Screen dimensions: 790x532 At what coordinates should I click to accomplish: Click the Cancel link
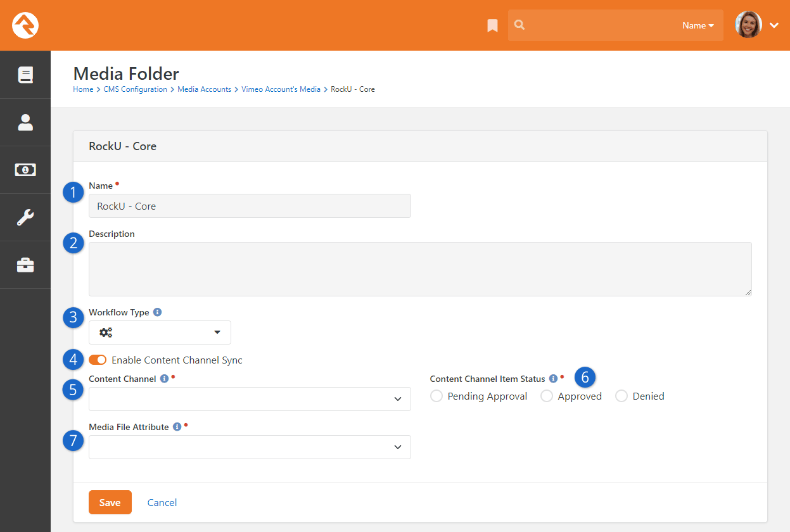pyautogui.click(x=162, y=502)
